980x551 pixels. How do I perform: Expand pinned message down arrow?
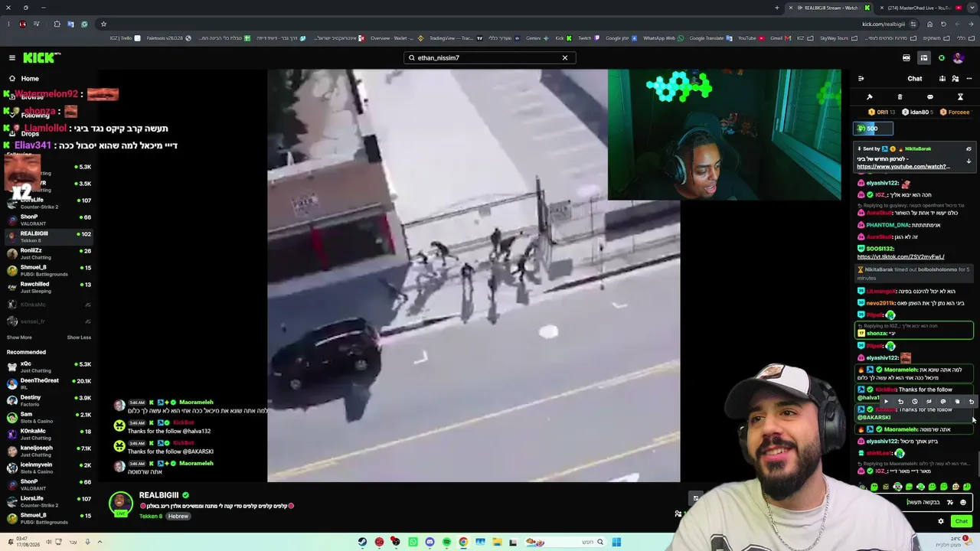pyautogui.click(x=969, y=161)
